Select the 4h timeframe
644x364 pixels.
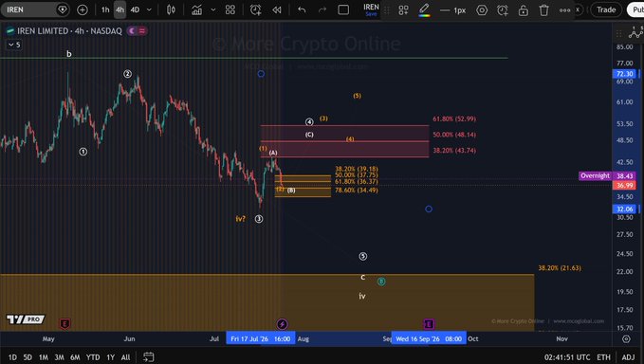click(x=120, y=9)
